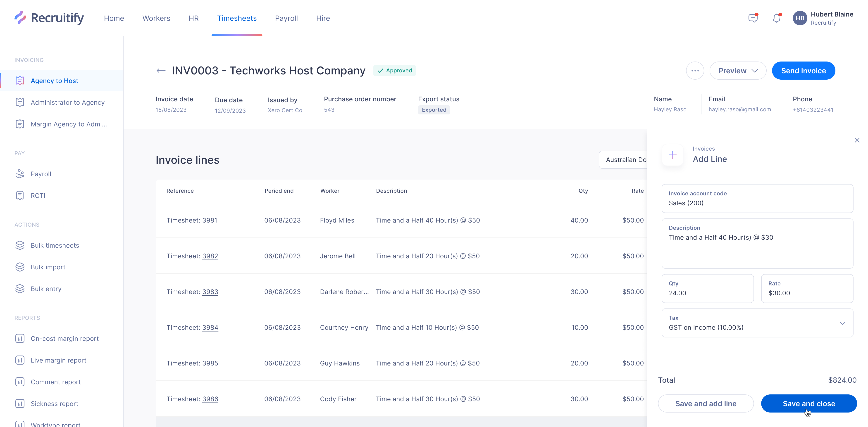This screenshot has width=868, height=427.
Task: Click worker name Floyd Miles
Action: [x=337, y=220]
